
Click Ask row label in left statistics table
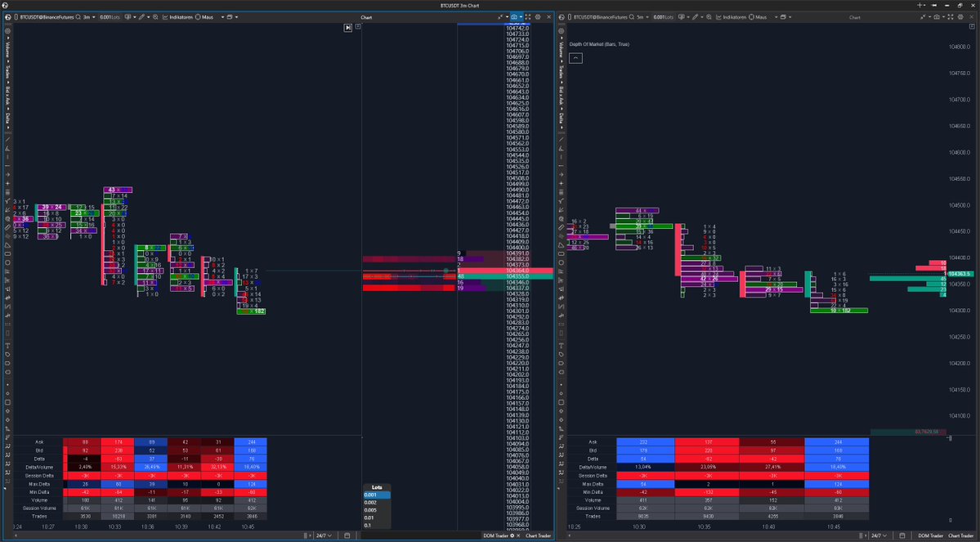click(x=39, y=442)
